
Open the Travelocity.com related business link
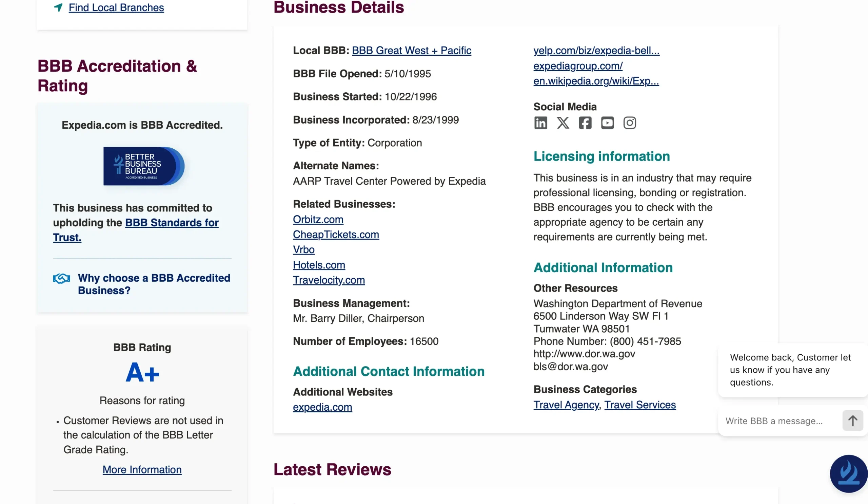(329, 280)
